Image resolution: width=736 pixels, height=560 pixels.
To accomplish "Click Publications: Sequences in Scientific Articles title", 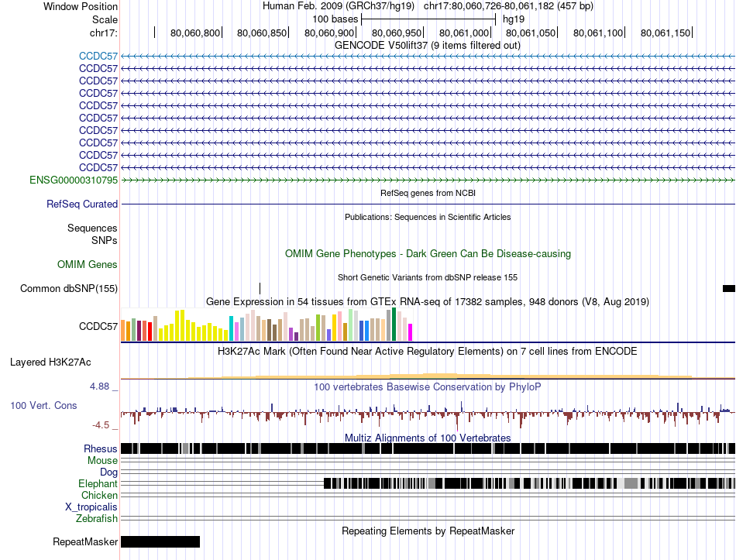I will click(x=428, y=217).
